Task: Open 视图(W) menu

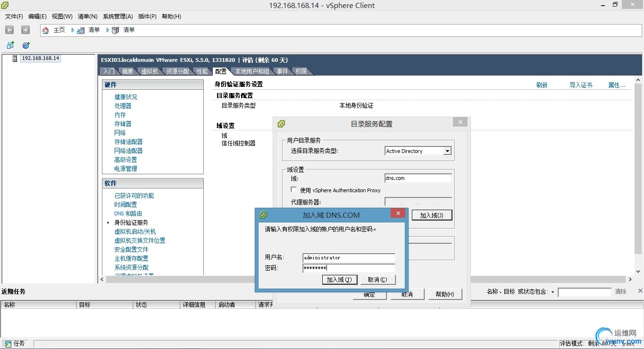Action: point(62,17)
